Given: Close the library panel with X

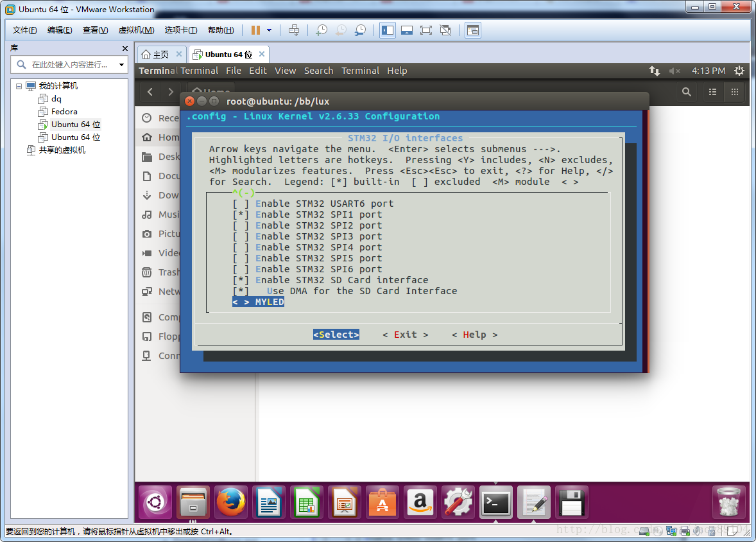Looking at the screenshot, I should [125, 48].
